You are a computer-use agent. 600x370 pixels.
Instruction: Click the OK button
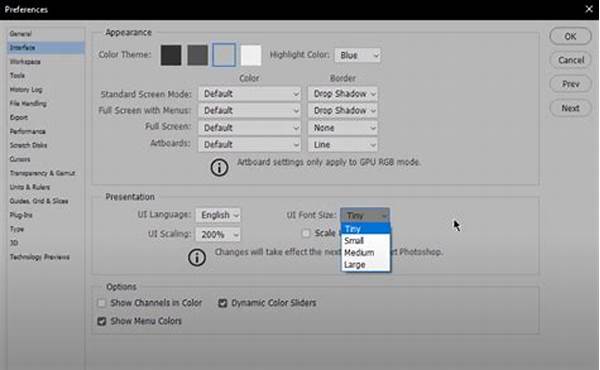(570, 36)
